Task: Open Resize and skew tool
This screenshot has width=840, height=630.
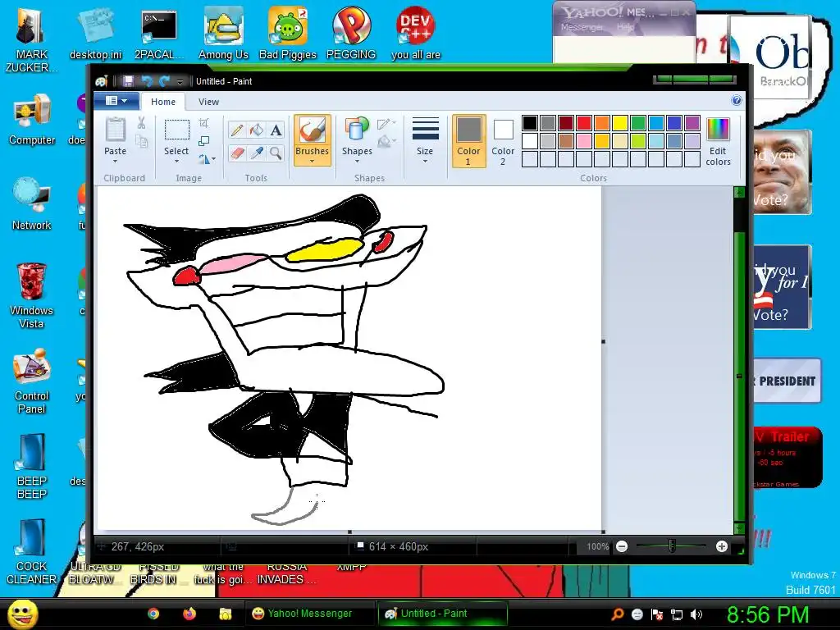Action: pos(203,141)
